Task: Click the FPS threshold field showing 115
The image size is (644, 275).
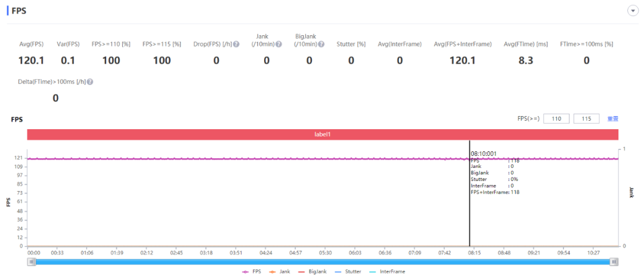Action: (x=587, y=119)
